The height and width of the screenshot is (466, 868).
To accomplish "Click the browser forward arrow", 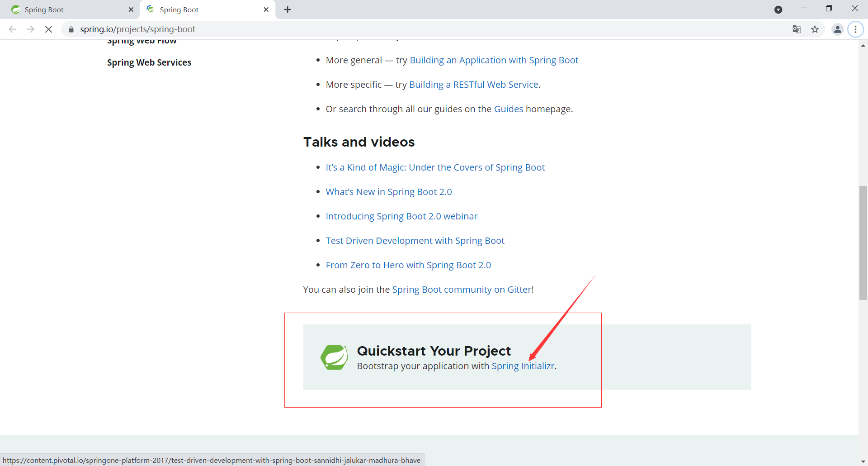I will click(30, 29).
